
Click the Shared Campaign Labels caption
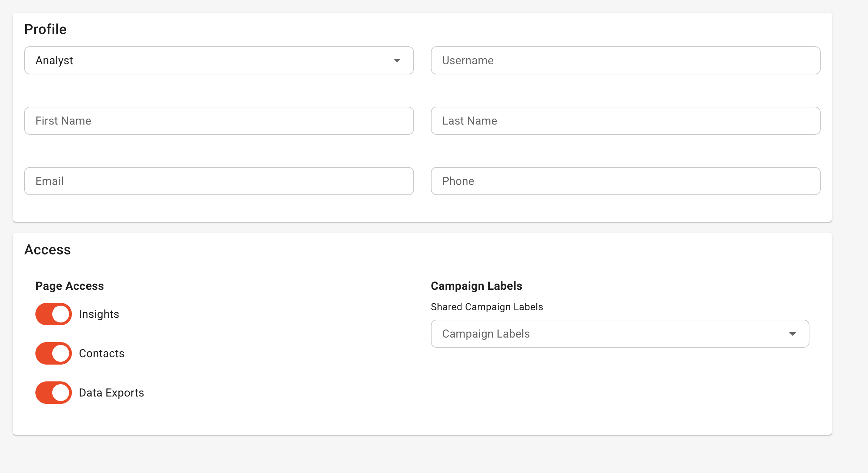coord(487,307)
